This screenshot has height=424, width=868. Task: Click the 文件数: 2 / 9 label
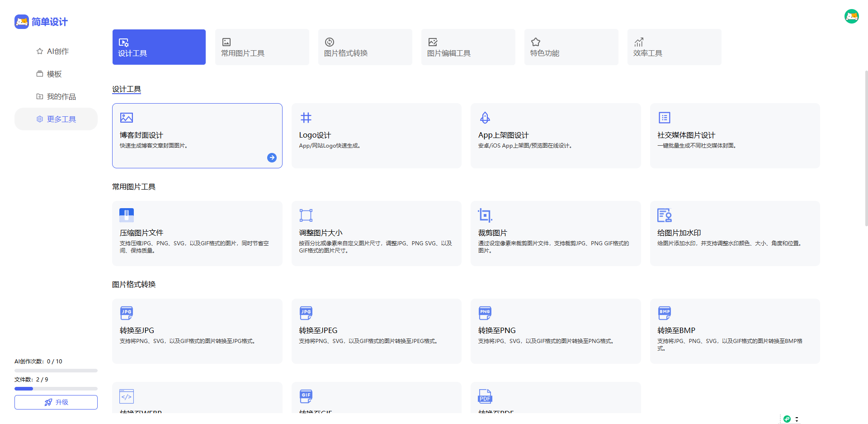[x=31, y=380]
